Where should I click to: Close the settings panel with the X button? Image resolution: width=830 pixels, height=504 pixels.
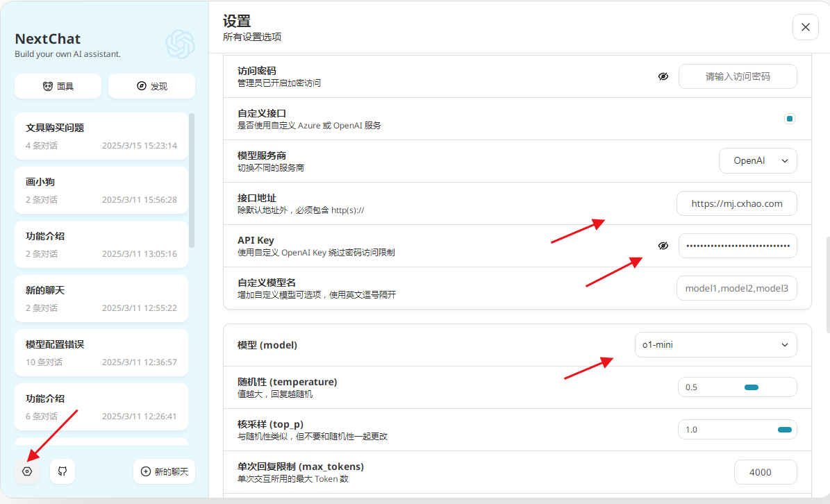[x=806, y=27]
